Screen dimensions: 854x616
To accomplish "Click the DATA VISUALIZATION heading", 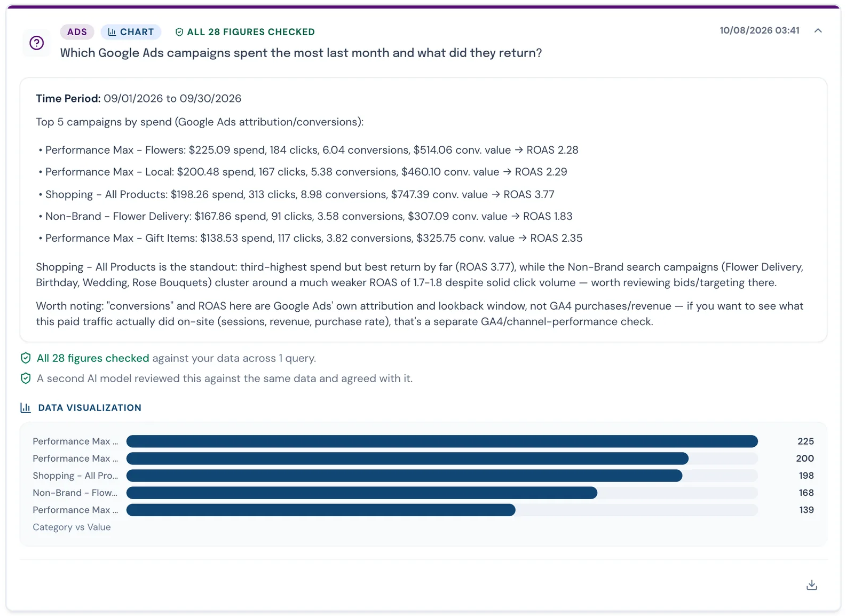I will tap(90, 407).
